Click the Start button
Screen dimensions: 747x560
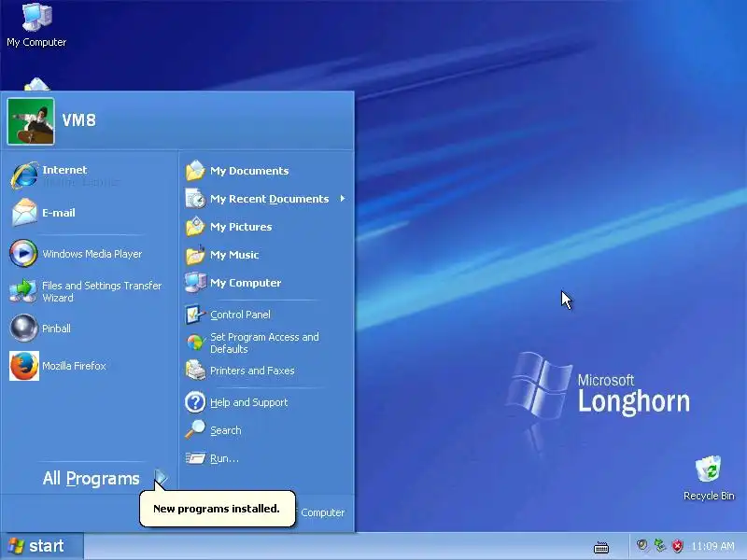coord(42,546)
